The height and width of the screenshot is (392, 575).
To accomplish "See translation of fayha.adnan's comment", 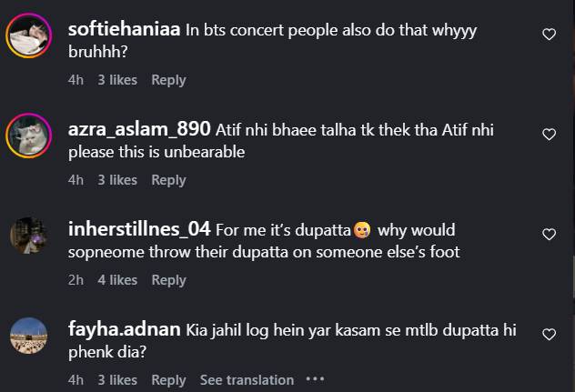I will tap(247, 380).
